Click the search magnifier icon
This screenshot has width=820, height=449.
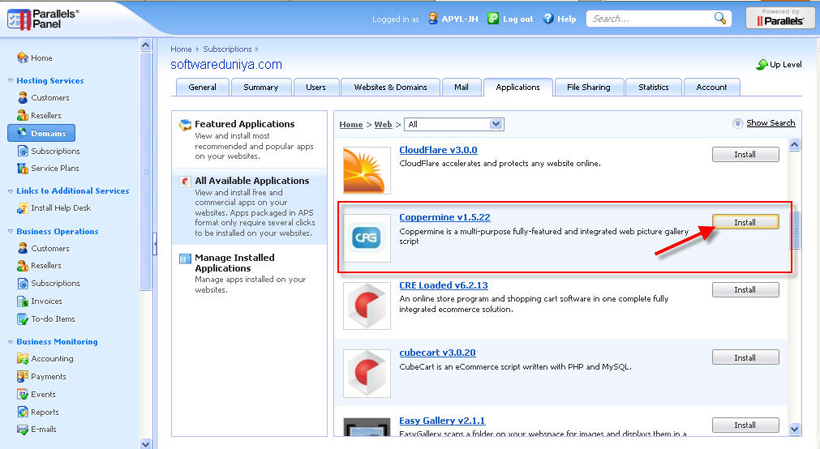[720, 18]
